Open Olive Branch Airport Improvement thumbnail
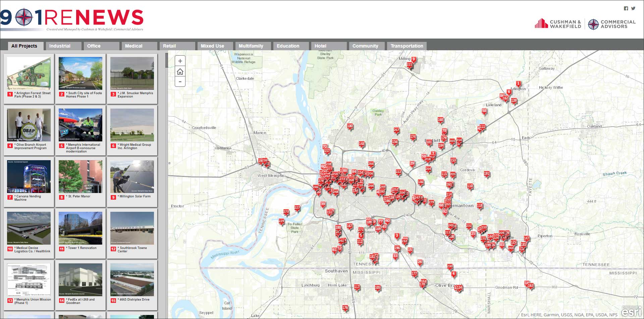 (29, 125)
